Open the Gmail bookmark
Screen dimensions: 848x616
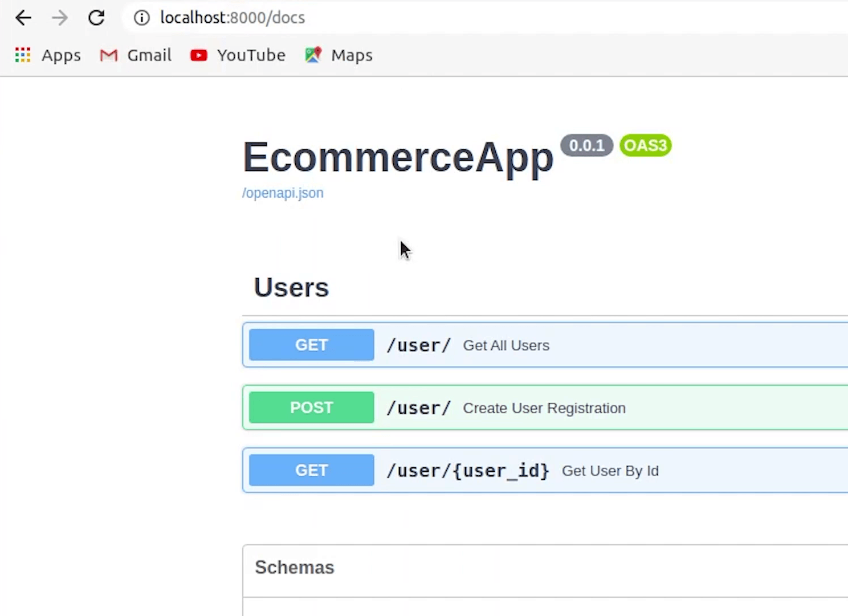click(x=136, y=55)
